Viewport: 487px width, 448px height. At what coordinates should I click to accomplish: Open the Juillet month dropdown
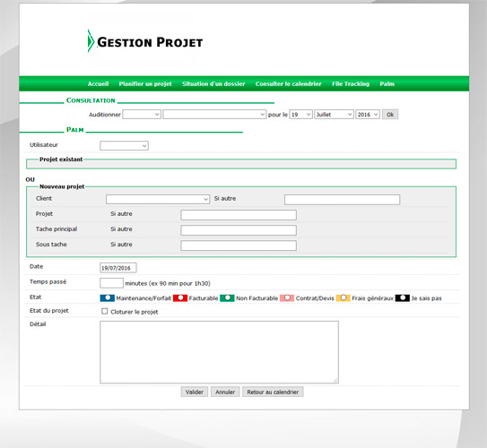(334, 115)
